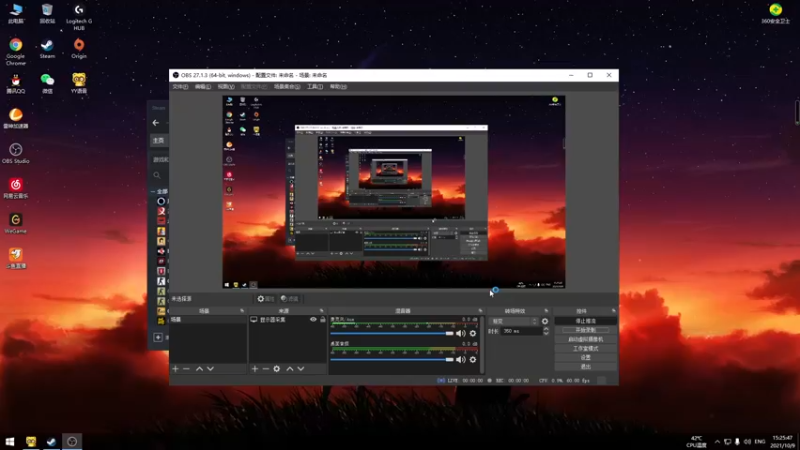Click the transition duration 350 ms field
The height and width of the screenshot is (450, 800).
[520, 331]
